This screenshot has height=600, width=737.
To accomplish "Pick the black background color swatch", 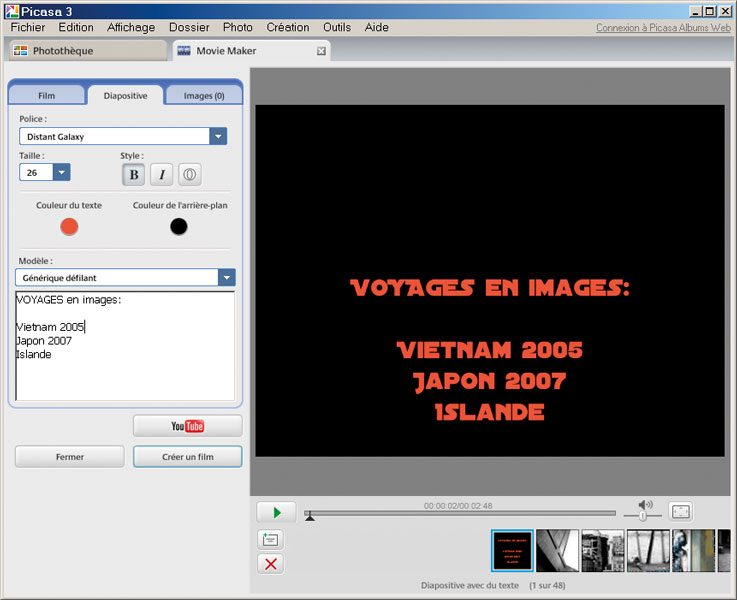I will coord(179,227).
